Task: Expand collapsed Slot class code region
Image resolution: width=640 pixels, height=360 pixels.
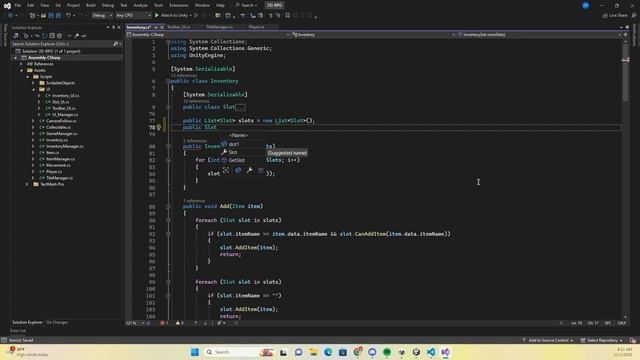Action: [x=168, y=107]
